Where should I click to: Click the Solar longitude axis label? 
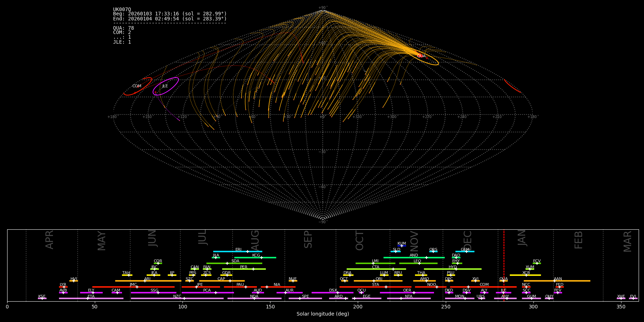point(323,314)
